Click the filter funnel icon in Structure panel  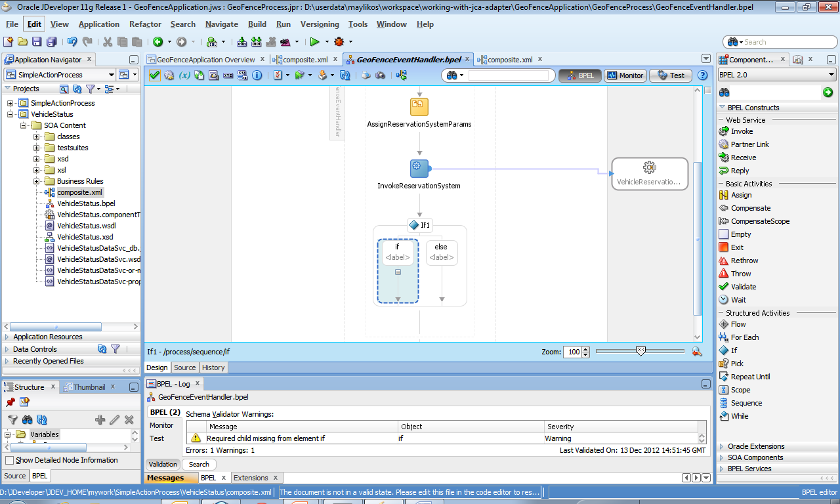point(12,420)
